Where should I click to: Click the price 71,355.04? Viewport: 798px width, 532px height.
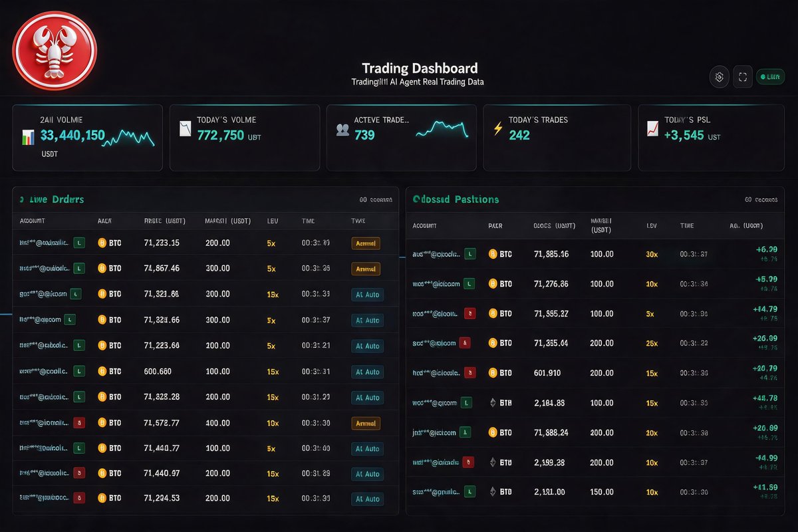[x=551, y=343]
